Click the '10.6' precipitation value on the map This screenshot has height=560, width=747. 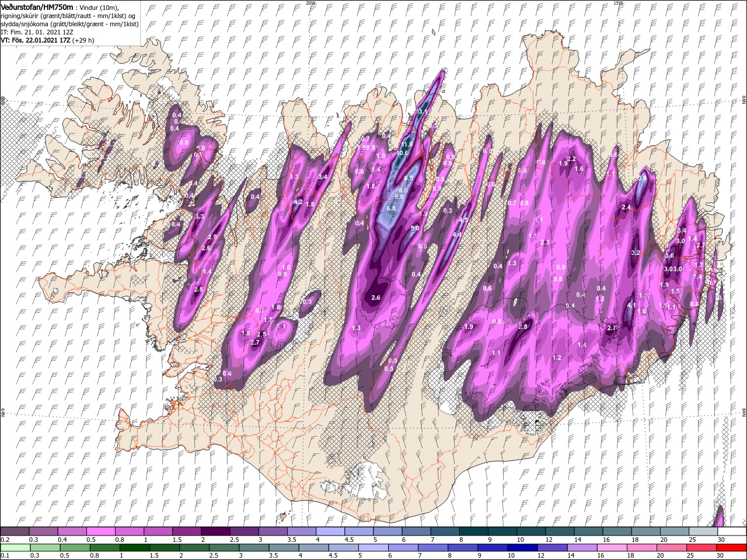[403, 153]
